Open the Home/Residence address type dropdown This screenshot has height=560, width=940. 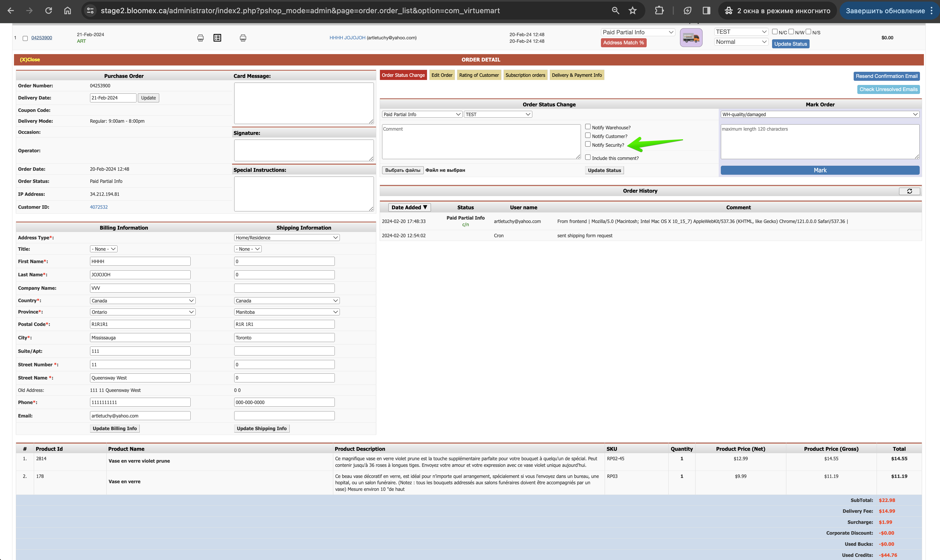click(x=287, y=238)
